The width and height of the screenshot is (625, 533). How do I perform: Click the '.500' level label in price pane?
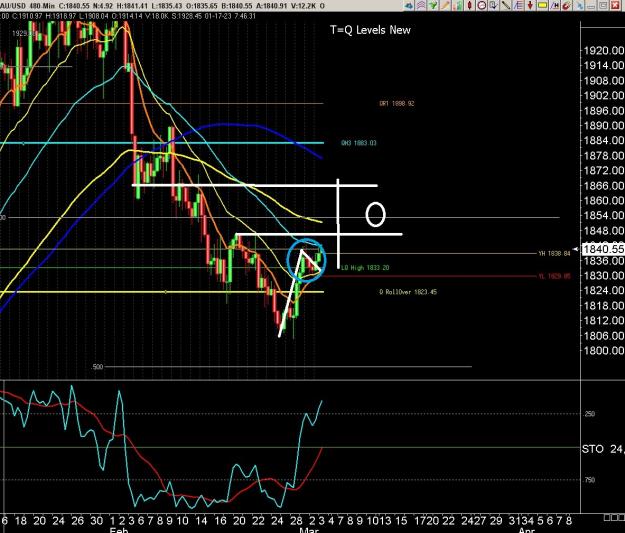(97, 367)
